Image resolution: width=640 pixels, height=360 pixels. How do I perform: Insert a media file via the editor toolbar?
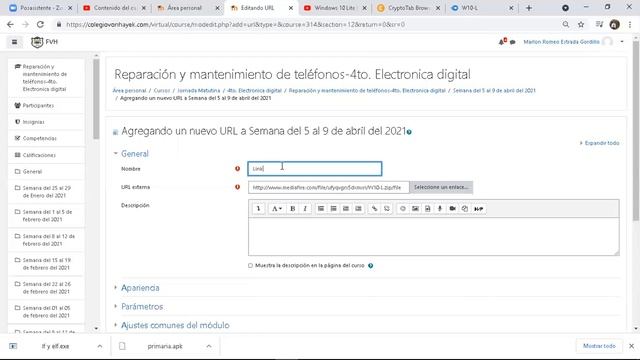(x=427, y=209)
